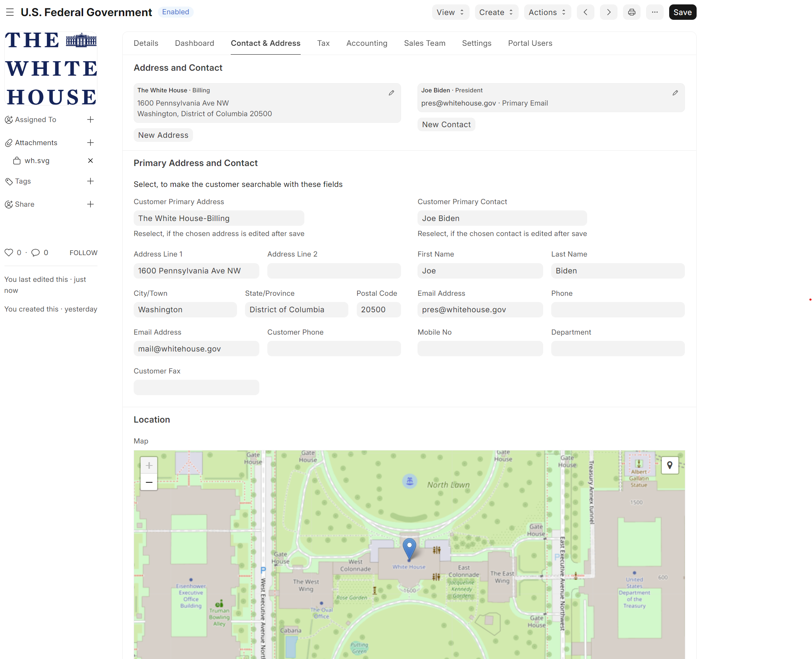This screenshot has width=812, height=659.
Task: Open the Actions dropdown
Action: [x=547, y=12]
